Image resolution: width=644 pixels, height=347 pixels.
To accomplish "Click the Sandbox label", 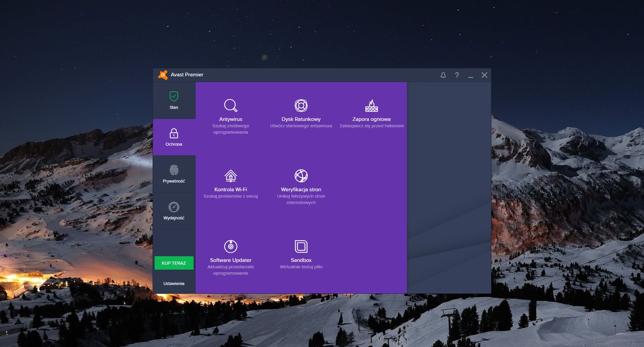I will coord(301,260).
